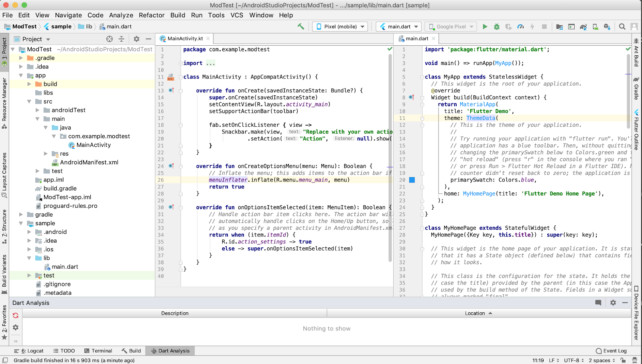Open Project panel gear settings
Viewport: 642px width, 364px height.
click(136, 39)
